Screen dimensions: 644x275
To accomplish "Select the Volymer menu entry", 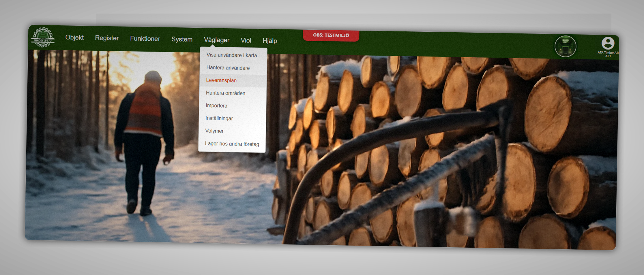I will coord(214,131).
